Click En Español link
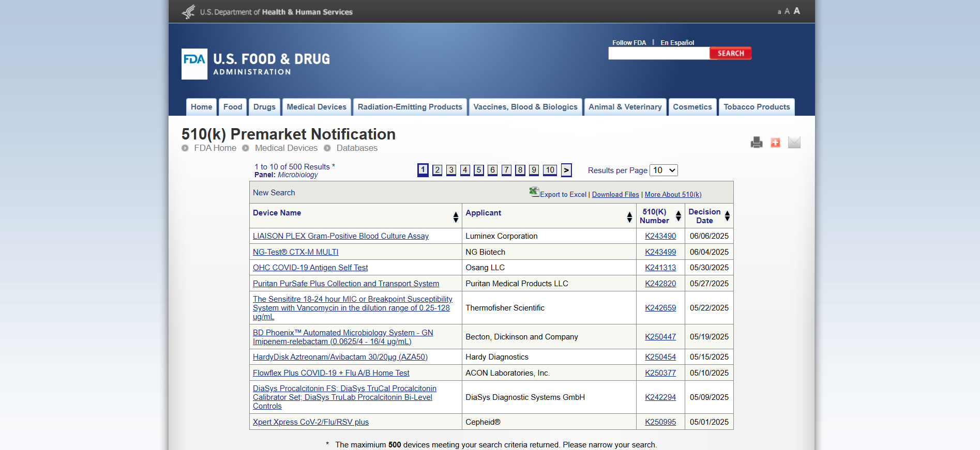This screenshot has height=450, width=980. point(677,42)
